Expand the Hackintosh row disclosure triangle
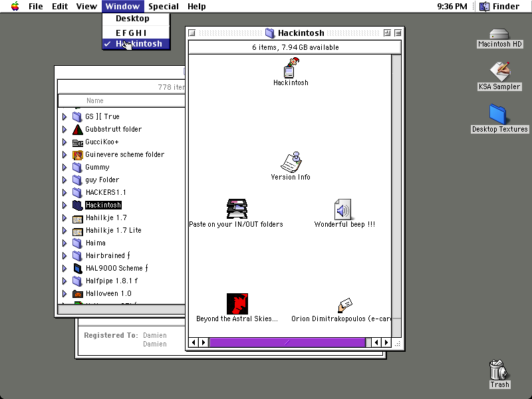This screenshot has height=399, width=532. [65, 205]
